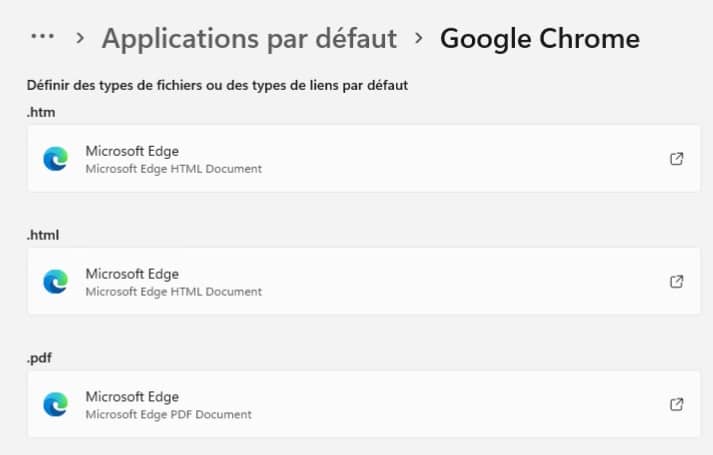713x455 pixels.
Task: Click the Edge logo in the .htm row
Action: click(55, 159)
